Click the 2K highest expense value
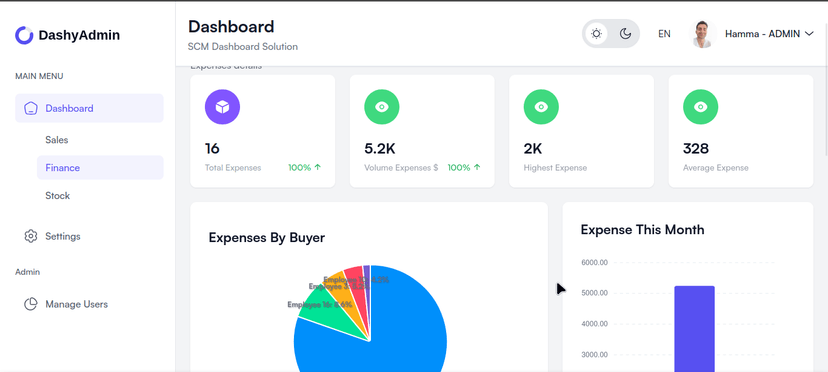This screenshot has height=372, width=828. (533, 148)
